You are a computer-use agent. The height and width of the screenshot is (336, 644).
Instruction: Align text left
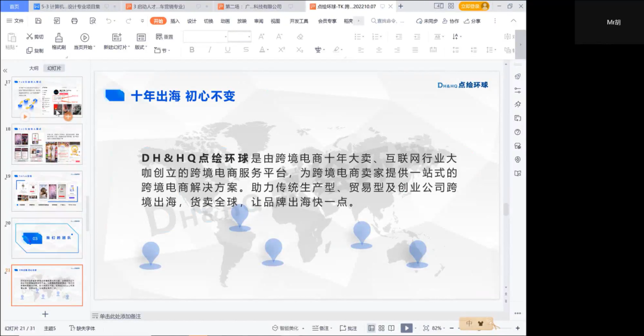pyautogui.click(x=361, y=50)
